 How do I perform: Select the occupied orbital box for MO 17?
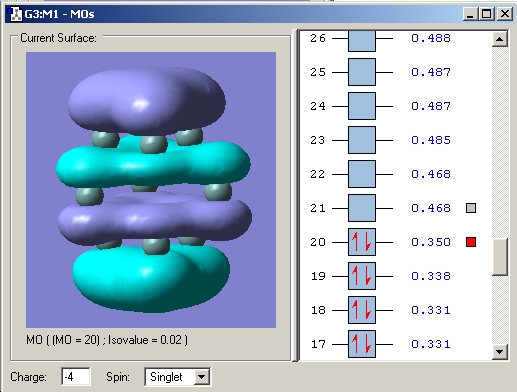pyautogui.click(x=362, y=344)
